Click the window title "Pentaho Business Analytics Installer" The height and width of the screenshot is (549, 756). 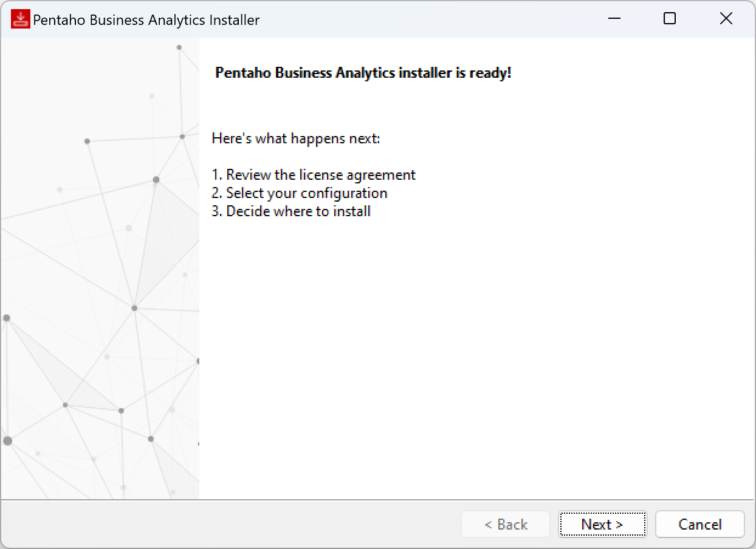[x=146, y=20]
